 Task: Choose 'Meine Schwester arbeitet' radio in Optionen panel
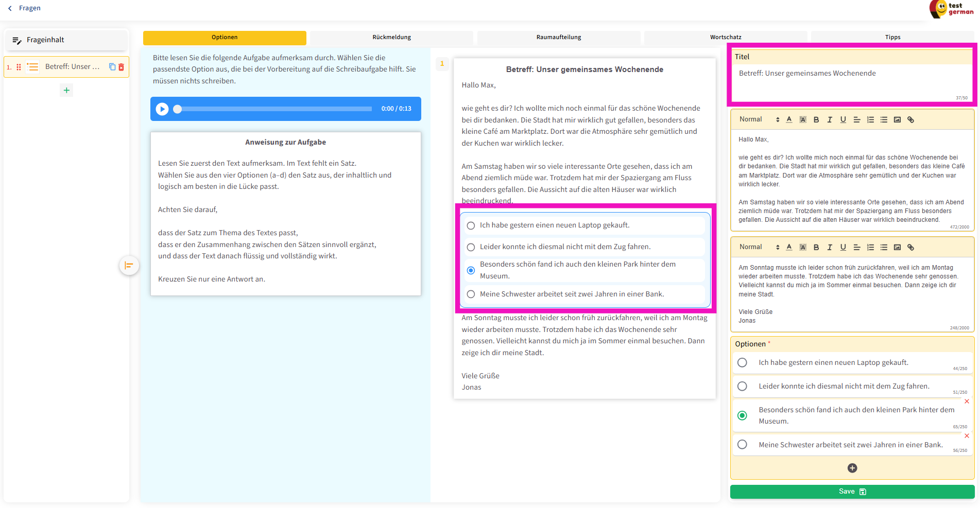pyautogui.click(x=742, y=445)
